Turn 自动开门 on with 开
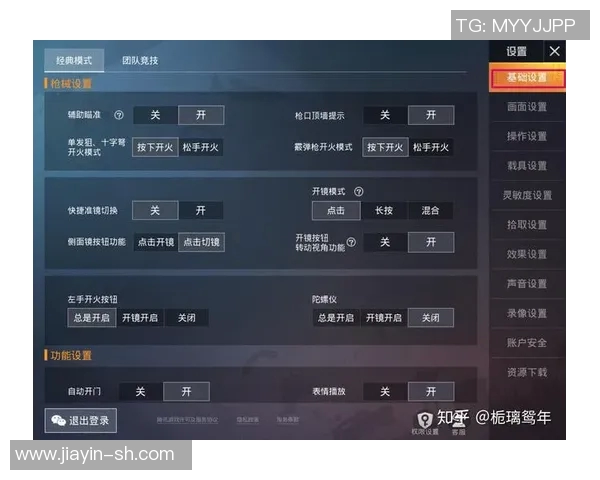This screenshot has height=480, width=600. coord(186,392)
